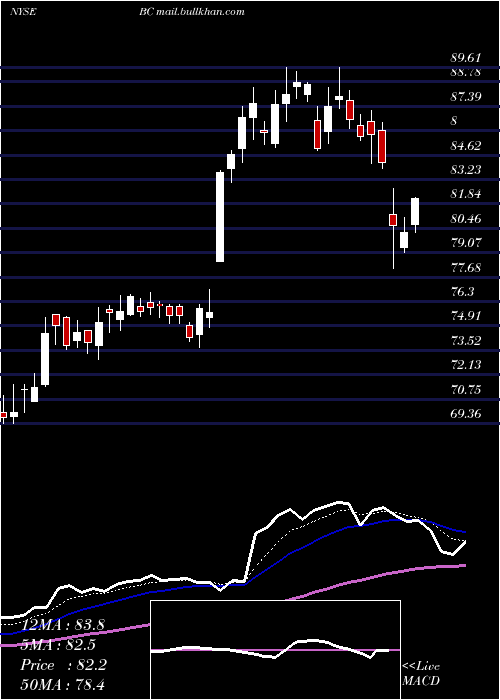Open the MACD inset chart panel
500x700 pixels.
tap(275, 650)
